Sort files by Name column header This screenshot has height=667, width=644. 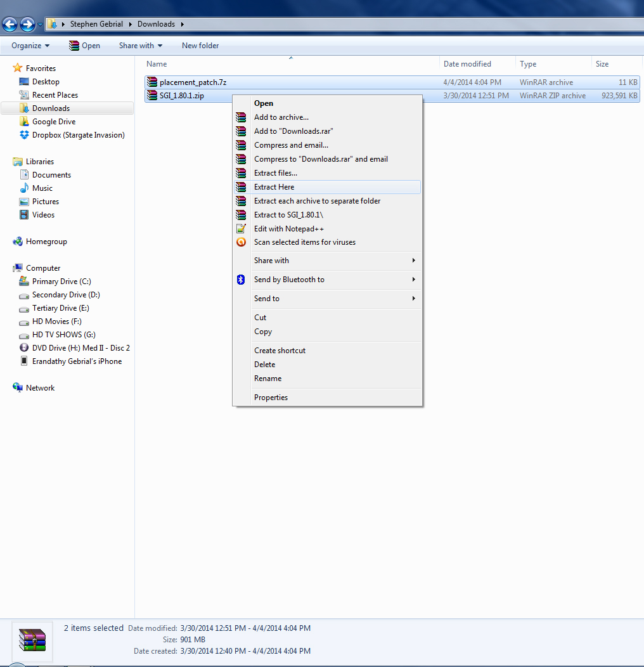[157, 64]
